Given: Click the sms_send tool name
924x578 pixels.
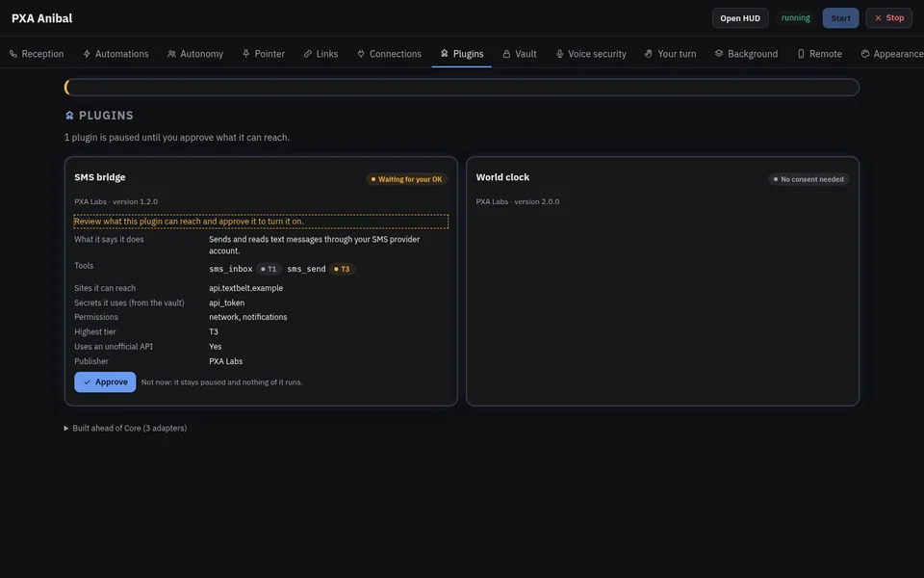Looking at the screenshot, I should pyautogui.click(x=306, y=269).
